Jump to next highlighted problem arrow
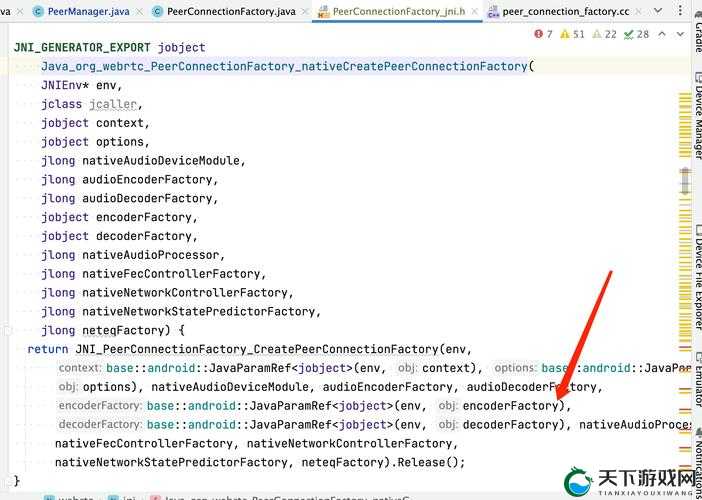This screenshot has width=702, height=500. 680,34
